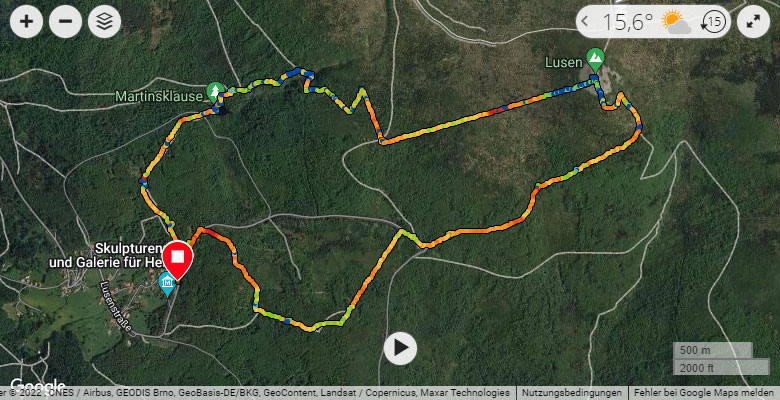Click the Skulpturen und Galerie label

pyautogui.click(x=105, y=255)
